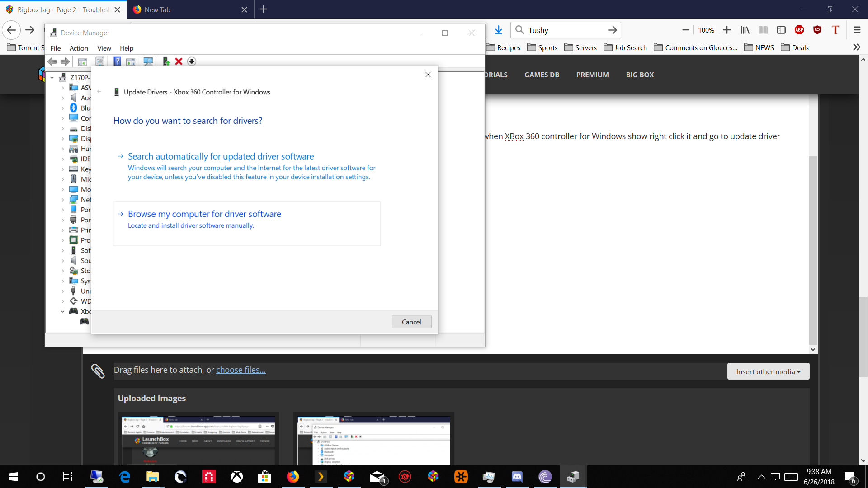Click Cancel in Update Drivers dialog
The height and width of the screenshot is (488, 868).
411,322
